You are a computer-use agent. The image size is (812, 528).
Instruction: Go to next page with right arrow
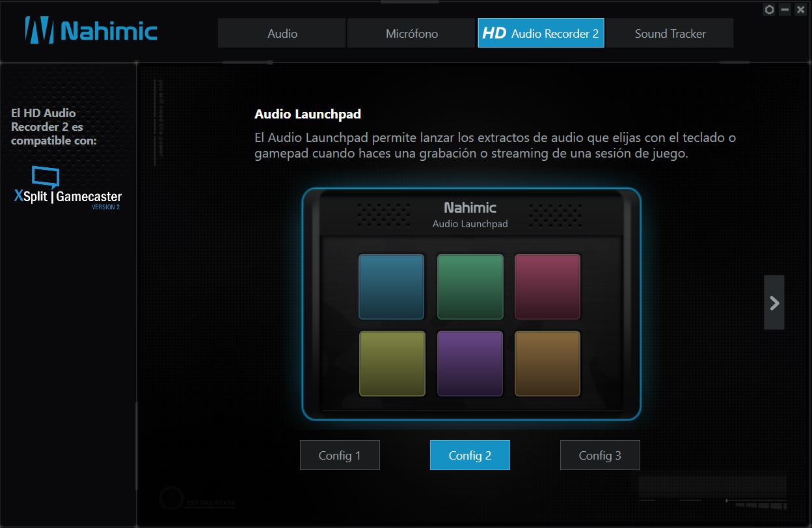[x=774, y=303]
